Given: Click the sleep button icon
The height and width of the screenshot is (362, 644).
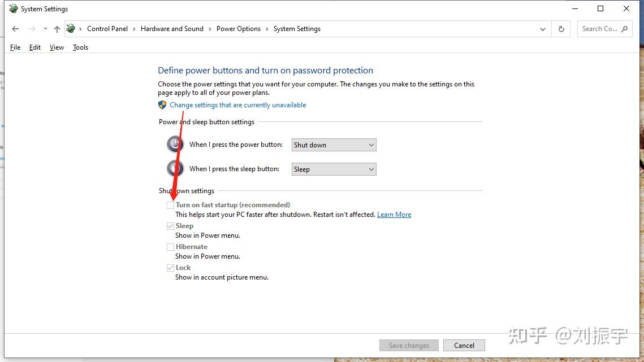Looking at the screenshot, I should point(175,169).
